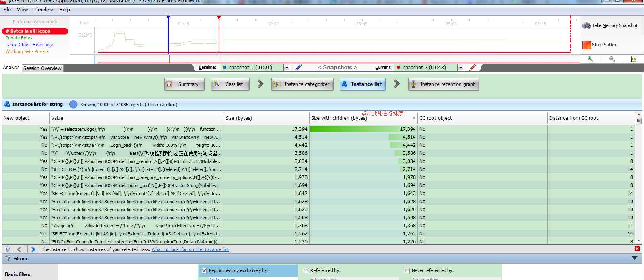Viewport: 644px width, 280px height.
Task: Open the File menu
Action: coord(7,10)
